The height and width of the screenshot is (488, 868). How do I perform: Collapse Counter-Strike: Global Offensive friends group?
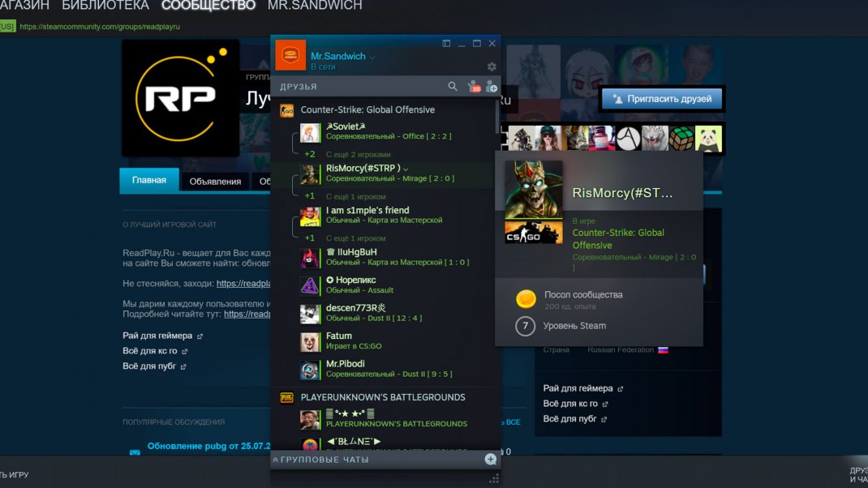(x=367, y=109)
